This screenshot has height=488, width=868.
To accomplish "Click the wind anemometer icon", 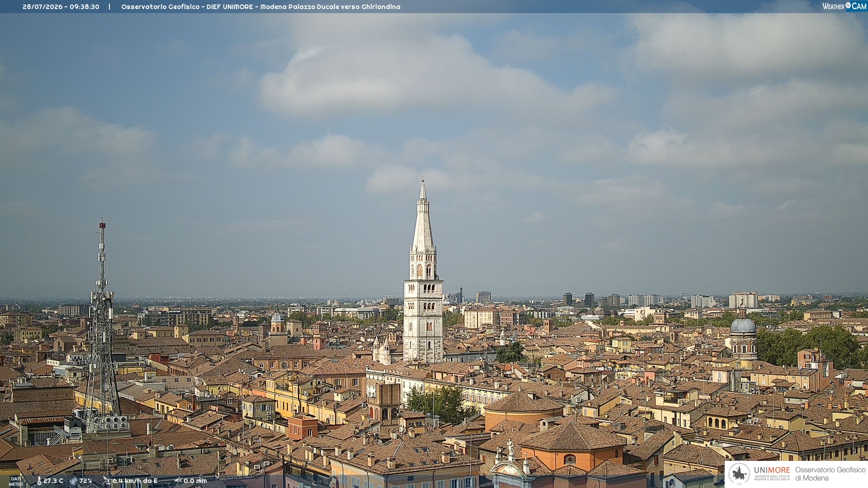I will 107,481.
